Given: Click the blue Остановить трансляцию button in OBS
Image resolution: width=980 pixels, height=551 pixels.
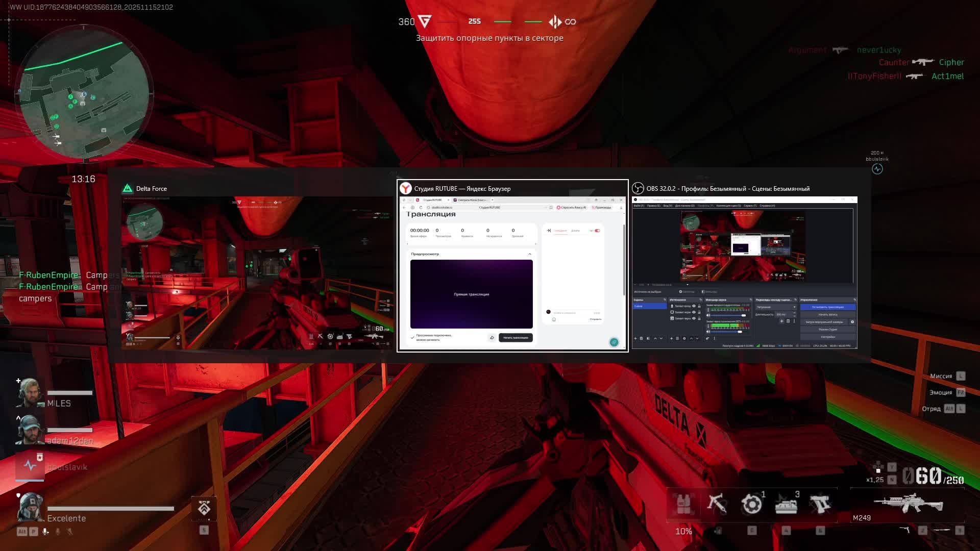Looking at the screenshot, I should [x=828, y=307].
